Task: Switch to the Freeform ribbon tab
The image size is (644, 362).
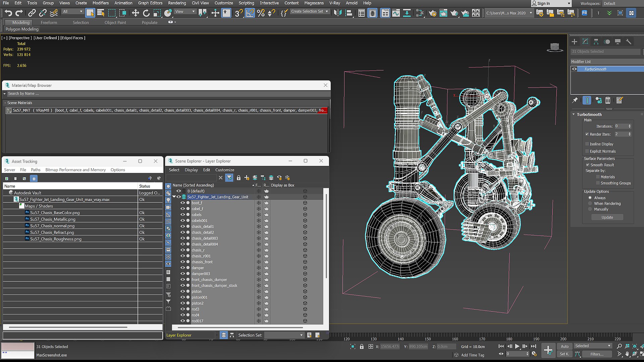Action: click(49, 22)
